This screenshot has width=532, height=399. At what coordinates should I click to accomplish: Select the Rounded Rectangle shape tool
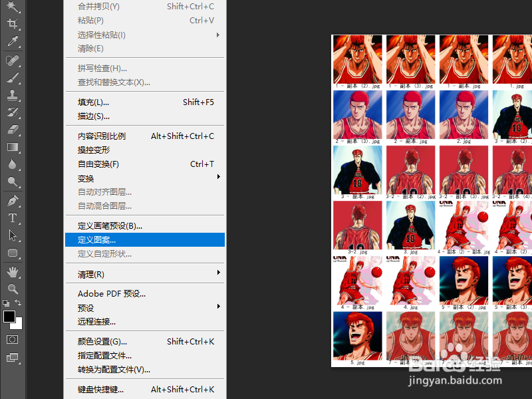pos(13,253)
